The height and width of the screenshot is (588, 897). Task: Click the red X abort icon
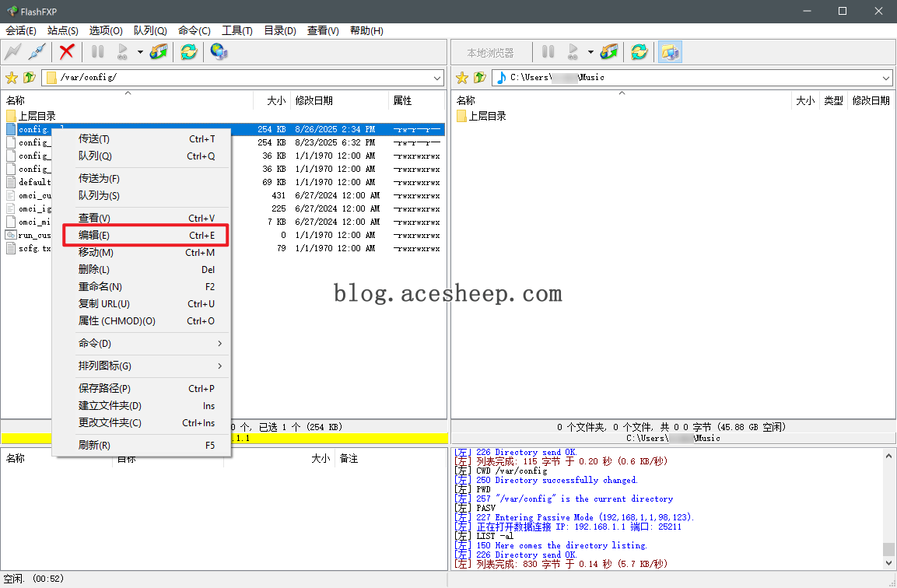67,52
